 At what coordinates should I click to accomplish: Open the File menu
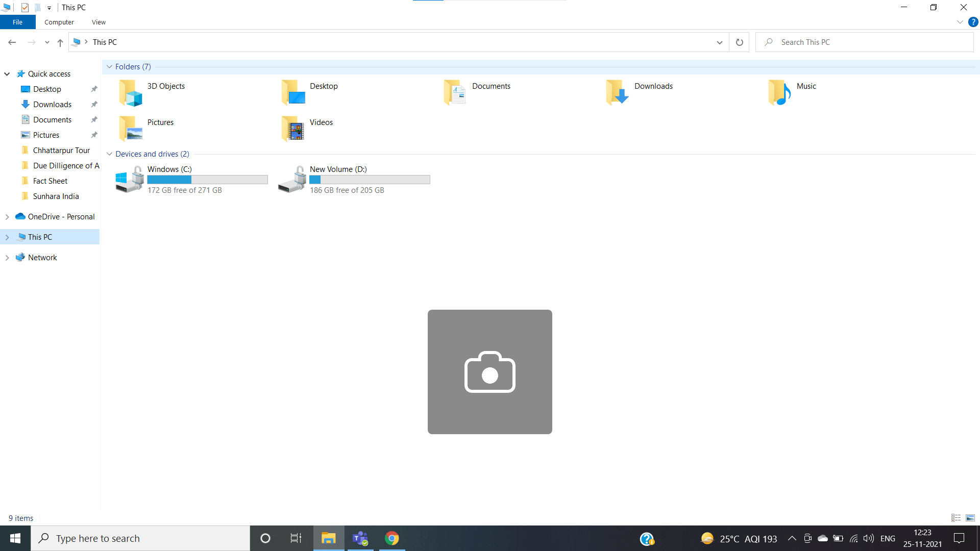click(17, 22)
